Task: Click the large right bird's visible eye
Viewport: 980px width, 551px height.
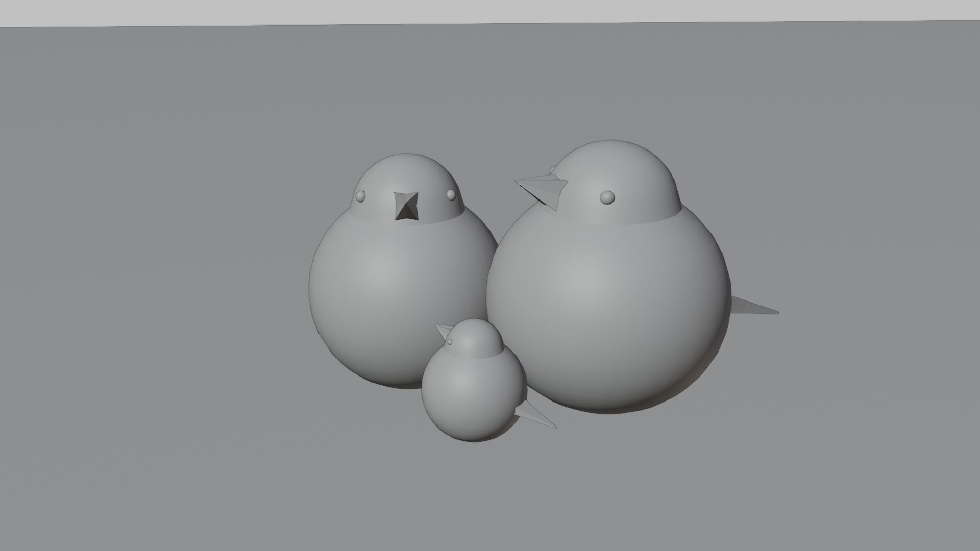Action: pos(607,197)
